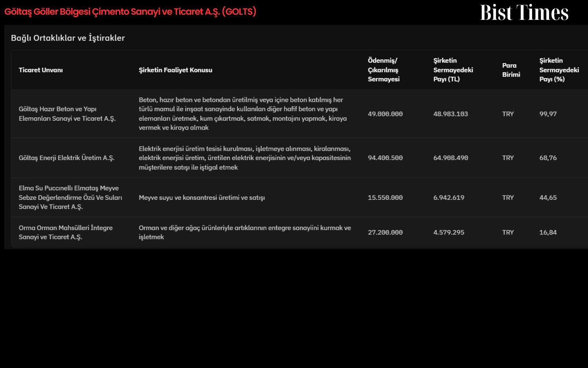Select capital value 49.000.000
This screenshot has width=588, height=368.
click(385, 114)
